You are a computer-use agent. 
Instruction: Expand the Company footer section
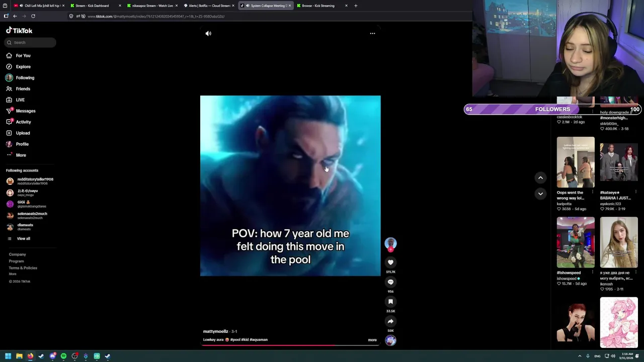point(17,254)
